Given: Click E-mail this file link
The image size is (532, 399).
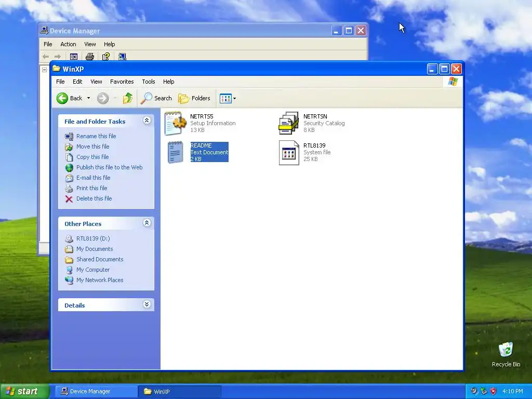Looking at the screenshot, I should [94, 178].
